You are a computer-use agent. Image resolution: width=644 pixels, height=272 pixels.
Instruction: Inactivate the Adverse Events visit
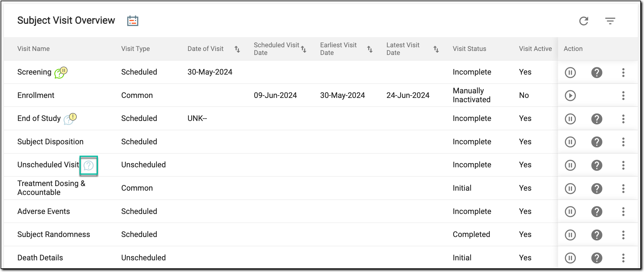[x=570, y=212]
